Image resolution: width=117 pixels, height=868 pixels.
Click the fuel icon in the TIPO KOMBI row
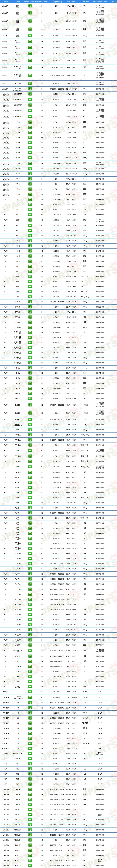[30, 686]
